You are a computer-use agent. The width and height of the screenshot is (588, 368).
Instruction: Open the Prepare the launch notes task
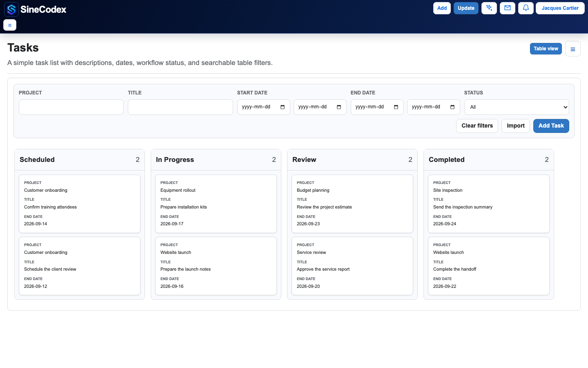[x=216, y=266]
